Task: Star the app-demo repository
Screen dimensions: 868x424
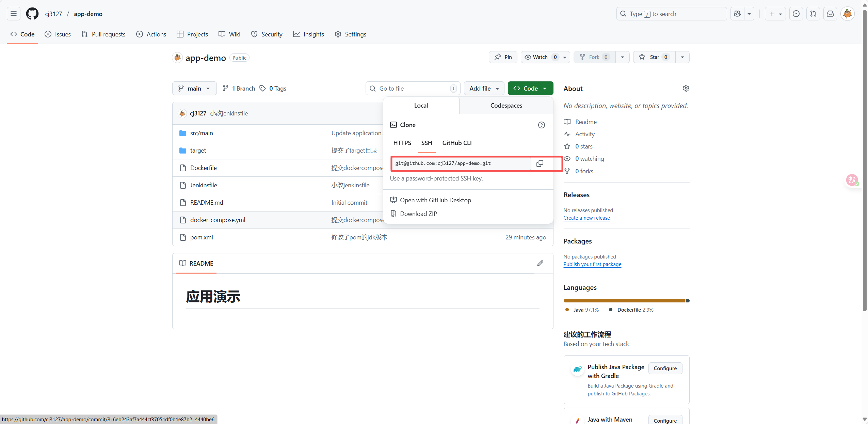Action: 654,57
